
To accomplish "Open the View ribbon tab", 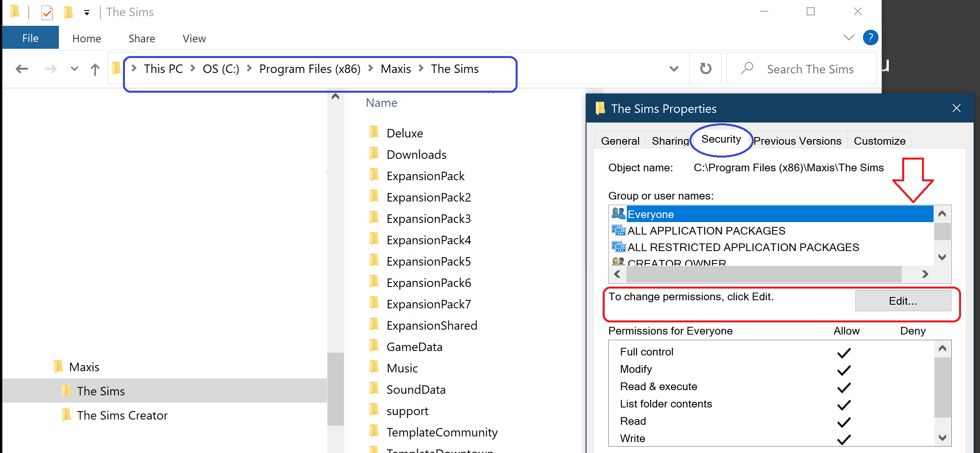I will [194, 38].
